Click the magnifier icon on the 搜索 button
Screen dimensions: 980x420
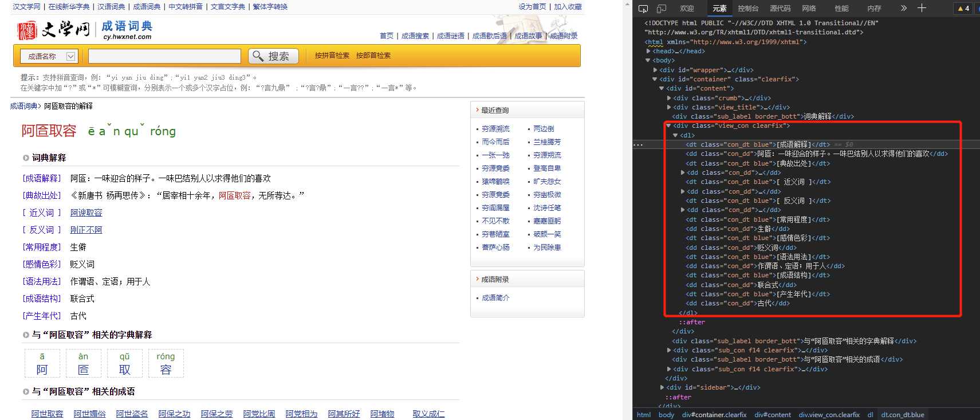(258, 56)
